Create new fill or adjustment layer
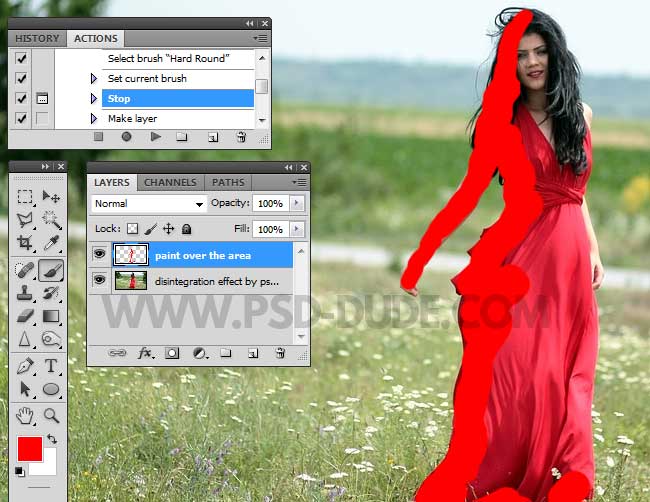 200,353
